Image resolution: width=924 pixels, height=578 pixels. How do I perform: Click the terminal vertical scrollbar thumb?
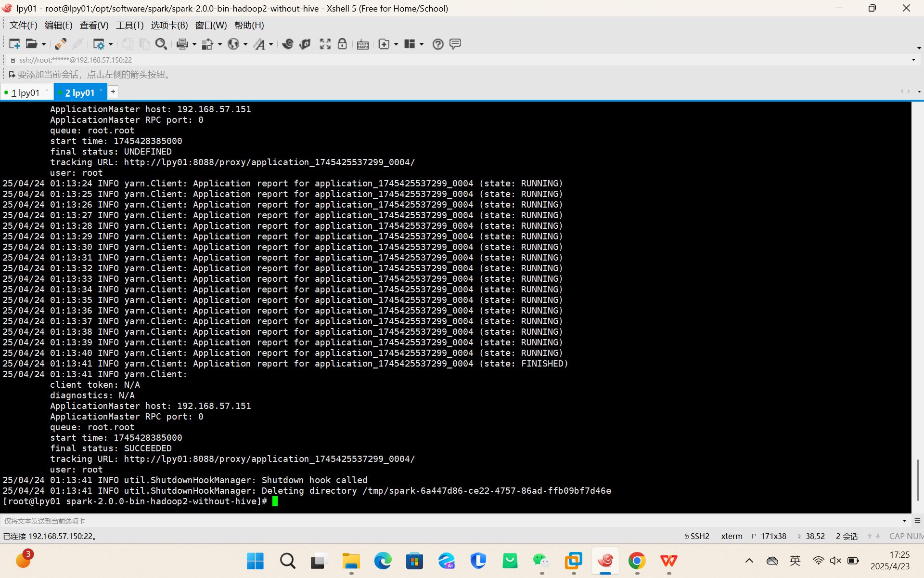tap(917, 479)
